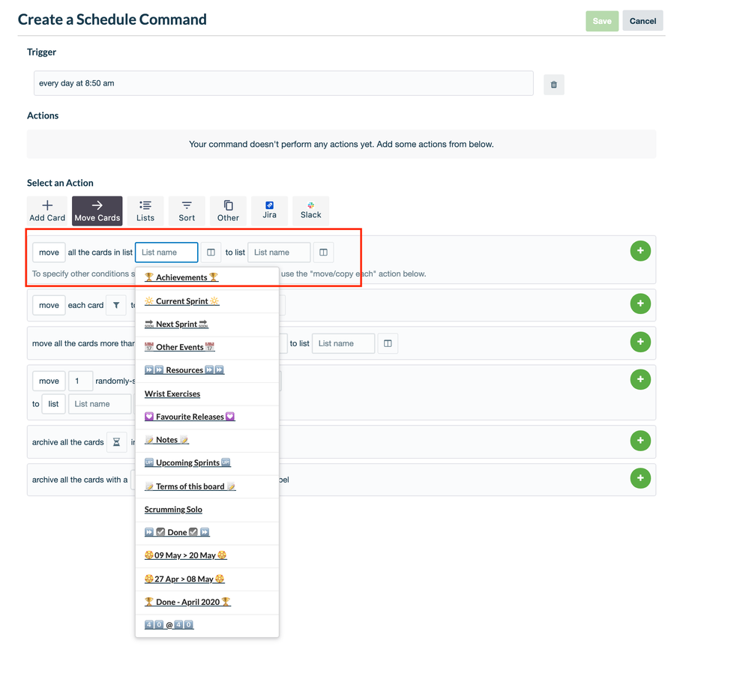
Task: Edit the 'every day at 8:50 am' trigger
Action: point(283,83)
